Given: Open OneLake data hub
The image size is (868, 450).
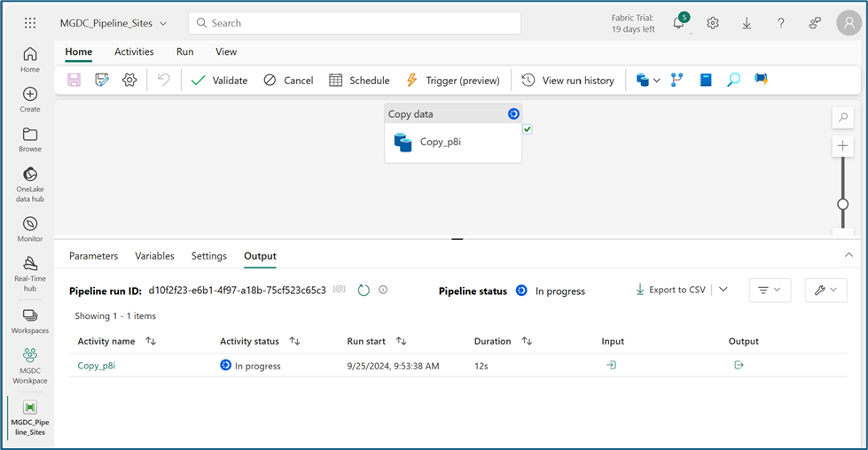Looking at the screenshot, I should 30,184.
